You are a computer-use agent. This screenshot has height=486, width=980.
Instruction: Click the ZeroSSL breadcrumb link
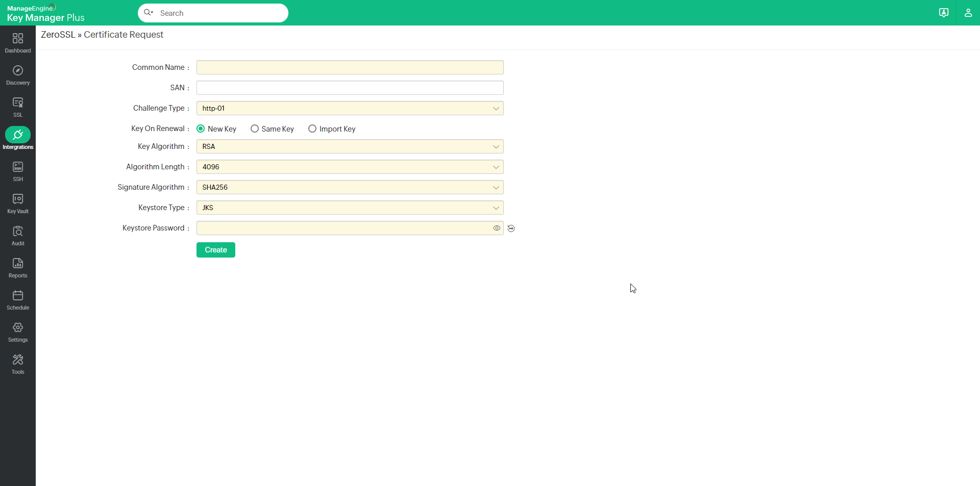coord(58,35)
